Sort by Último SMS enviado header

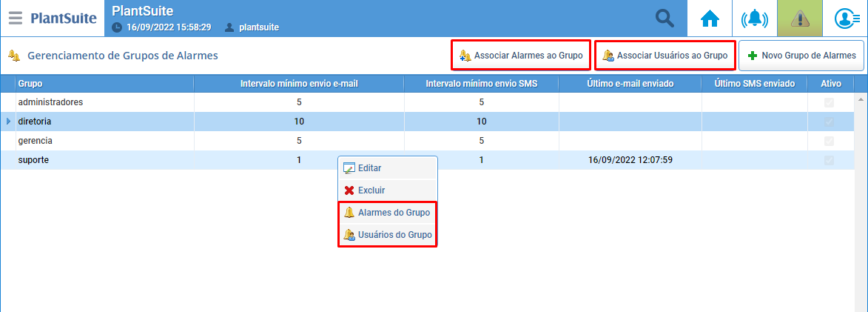755,84
